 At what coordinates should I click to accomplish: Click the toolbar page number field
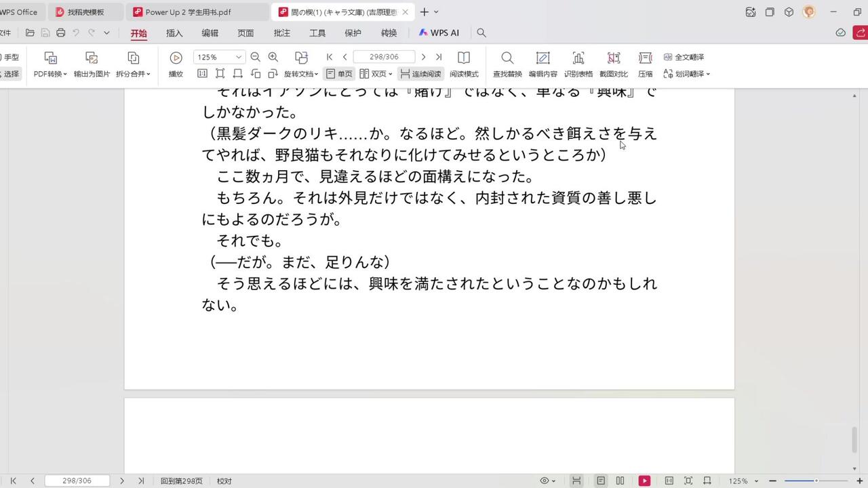384,57
